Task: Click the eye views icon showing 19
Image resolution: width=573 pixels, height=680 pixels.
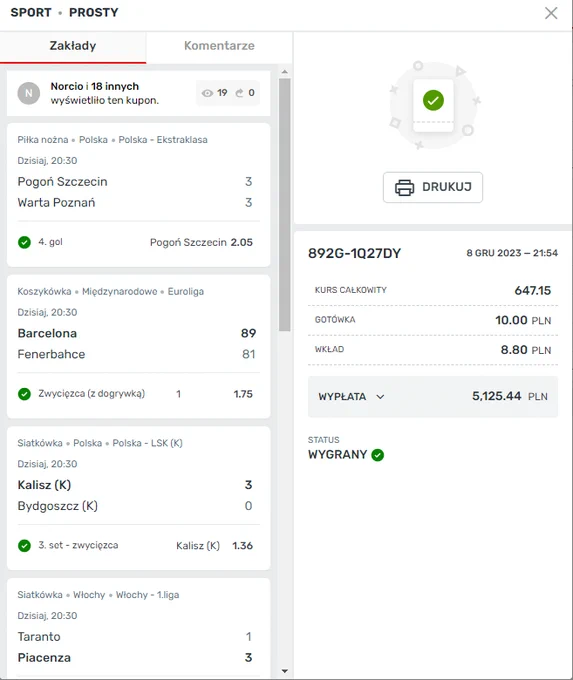Action: tap(207, 93)
